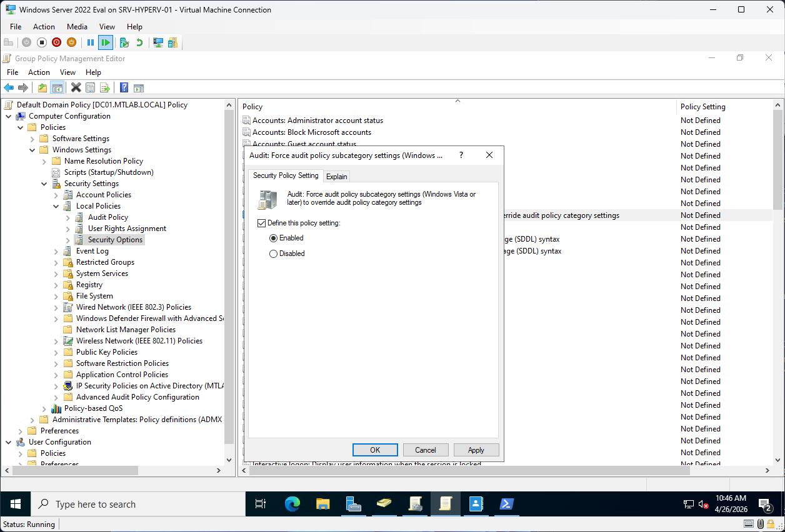This screenshot has width=785, height=532.
Task: Click Cancel in the policy dialog
Action: coord(426,450)
